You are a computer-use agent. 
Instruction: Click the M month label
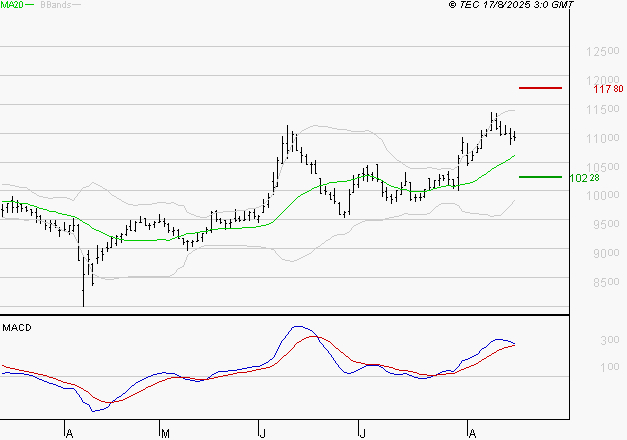pos(165,433)
